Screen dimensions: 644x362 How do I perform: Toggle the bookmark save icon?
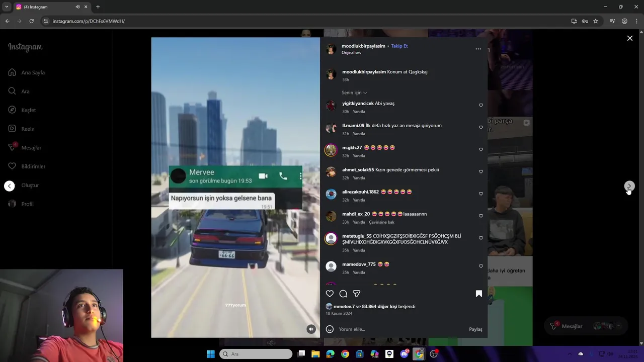click(479, 294)
